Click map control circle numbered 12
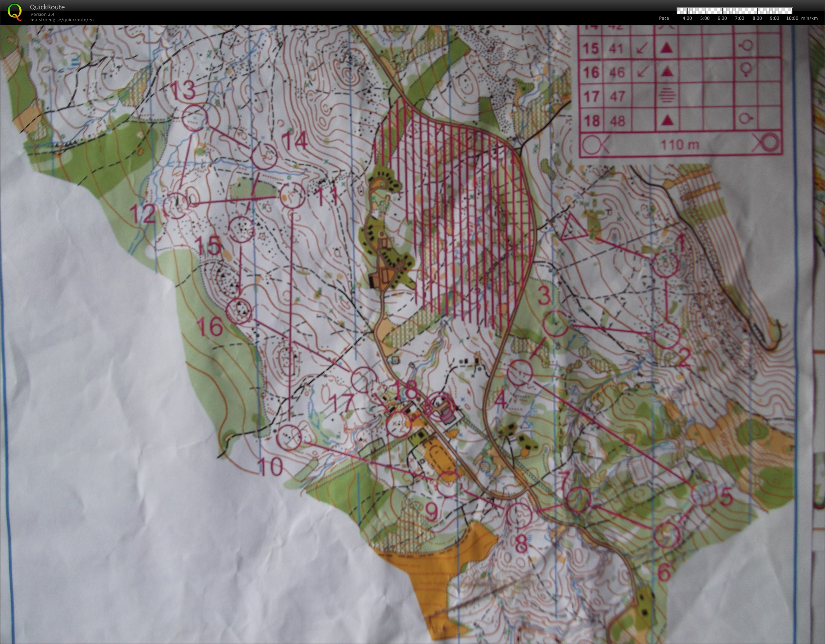 point(176,206)
